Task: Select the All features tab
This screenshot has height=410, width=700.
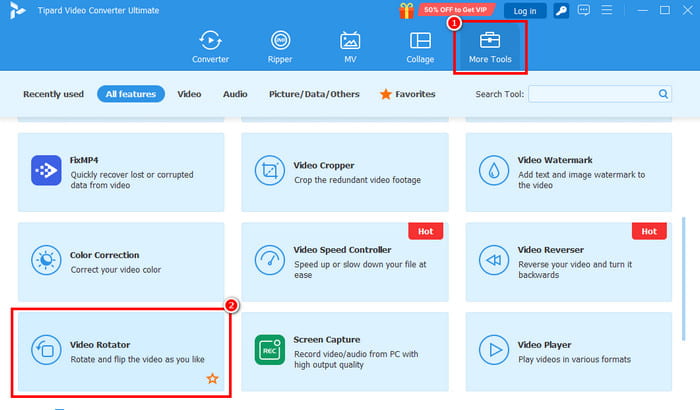Action: pyautogui.click(x=131, y=94)
